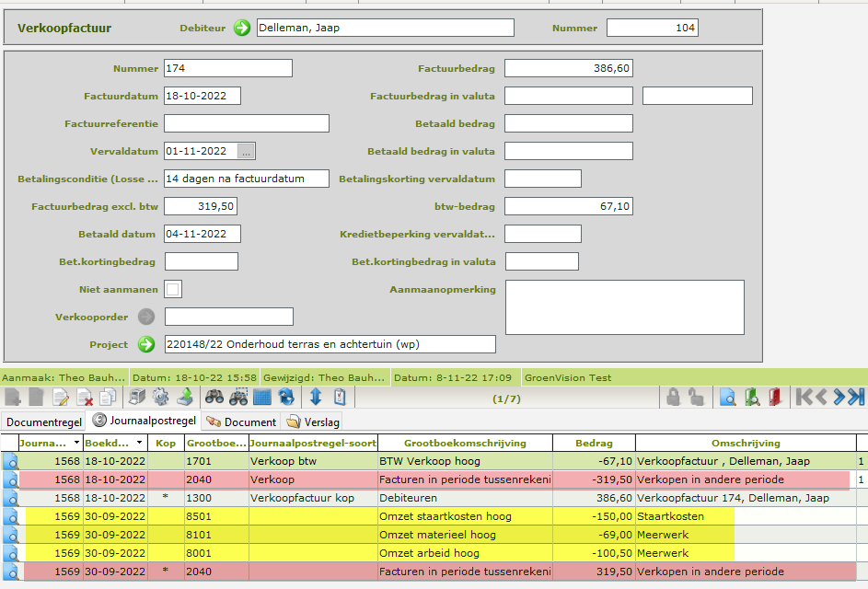Click the Bedrag column header

594,444
